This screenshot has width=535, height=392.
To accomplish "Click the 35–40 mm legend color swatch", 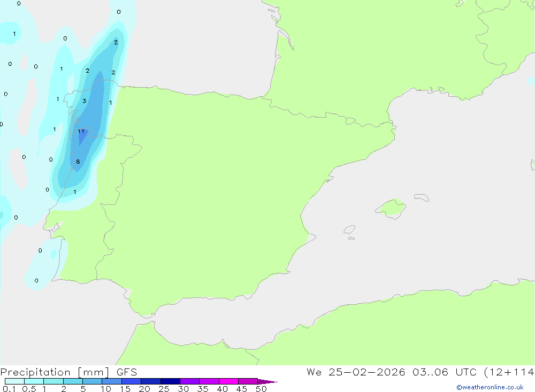I will coord(209,381).
